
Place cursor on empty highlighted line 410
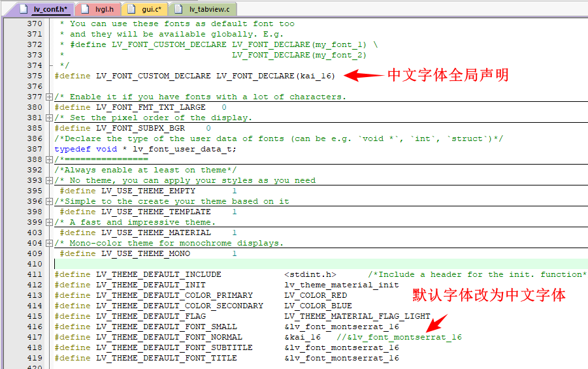pyautogui.click(x=261, y=264)
